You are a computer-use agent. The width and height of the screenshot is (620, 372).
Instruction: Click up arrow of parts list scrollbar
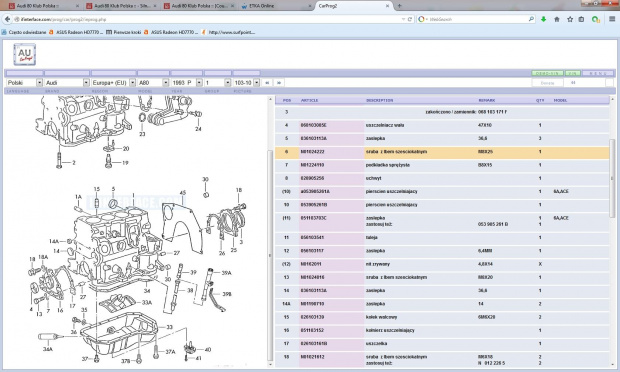click(x=612, y=100)
